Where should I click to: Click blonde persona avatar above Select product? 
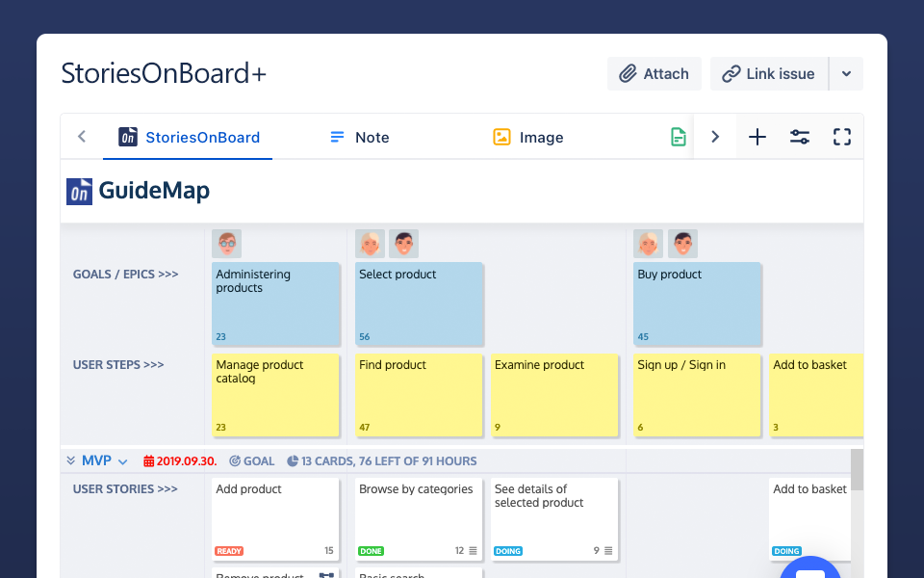(370, 244)
